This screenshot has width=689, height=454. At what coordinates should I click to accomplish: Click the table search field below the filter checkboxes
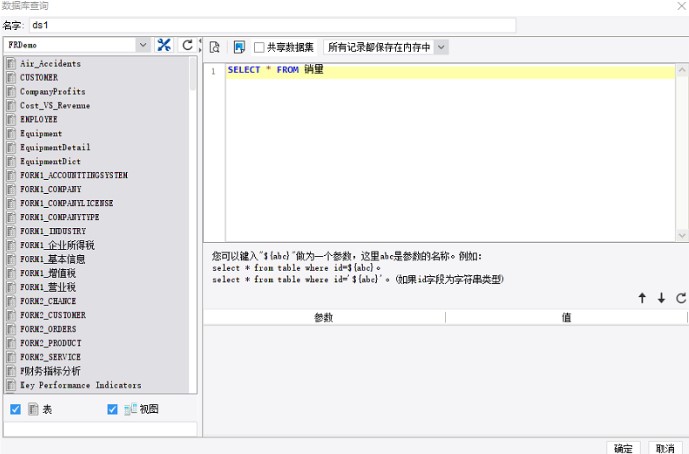coord(100,429)
